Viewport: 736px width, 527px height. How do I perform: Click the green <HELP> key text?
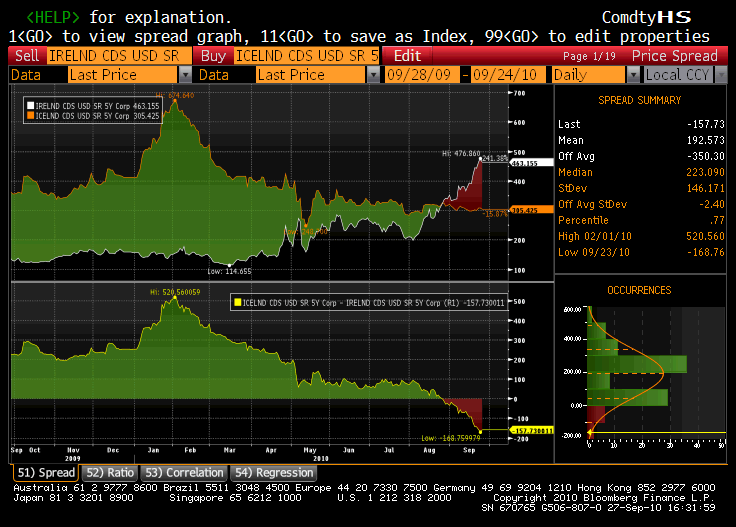tap(53, 17)
